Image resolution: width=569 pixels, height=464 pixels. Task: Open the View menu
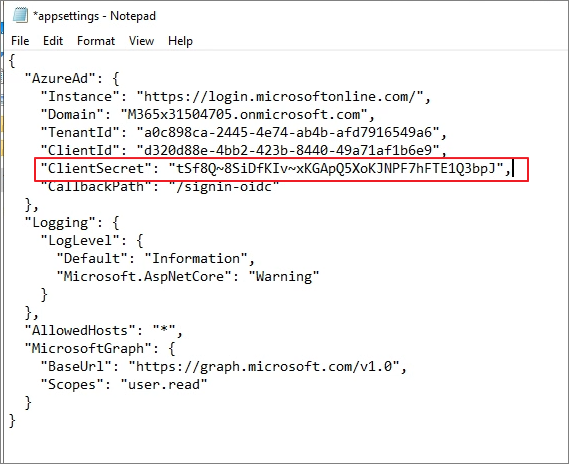point(141,41)
